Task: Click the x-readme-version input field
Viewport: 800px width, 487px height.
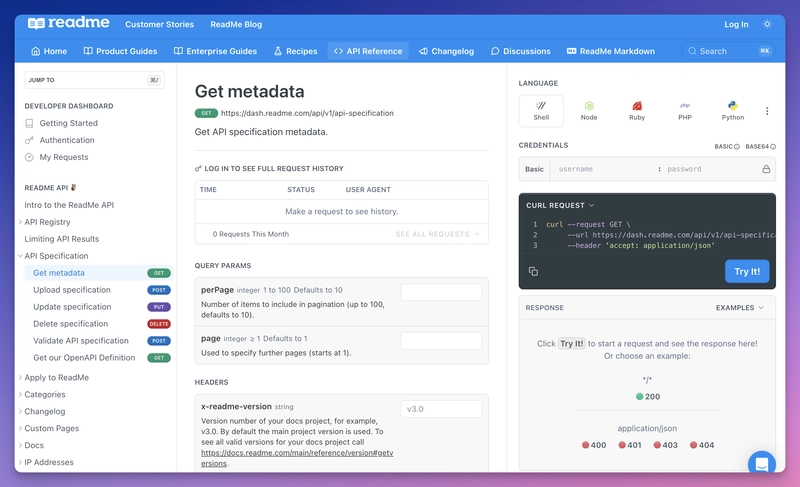Action: [441, 409]
